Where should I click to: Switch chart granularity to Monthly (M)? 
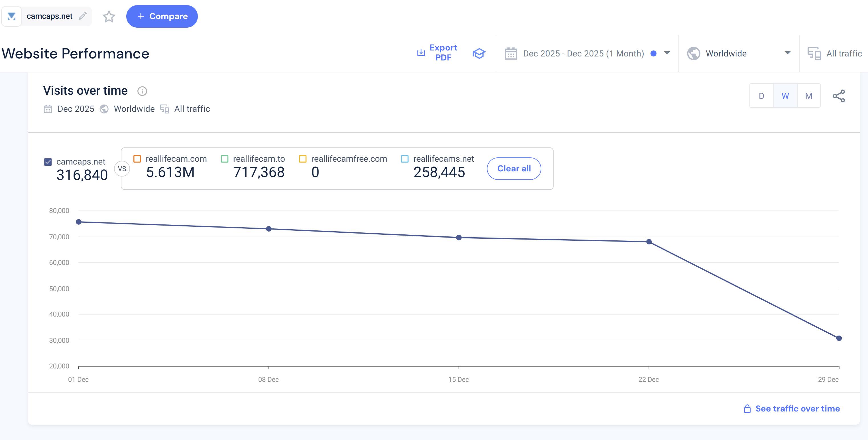coord(808,96)
